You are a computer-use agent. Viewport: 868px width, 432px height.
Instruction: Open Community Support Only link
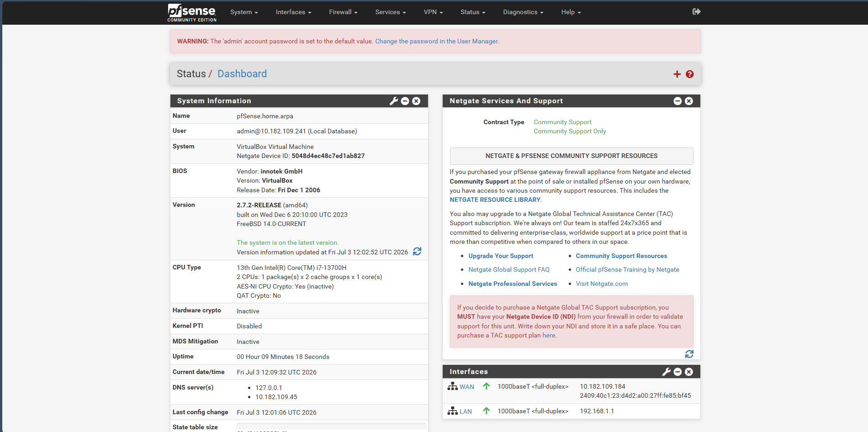(570, 132)
